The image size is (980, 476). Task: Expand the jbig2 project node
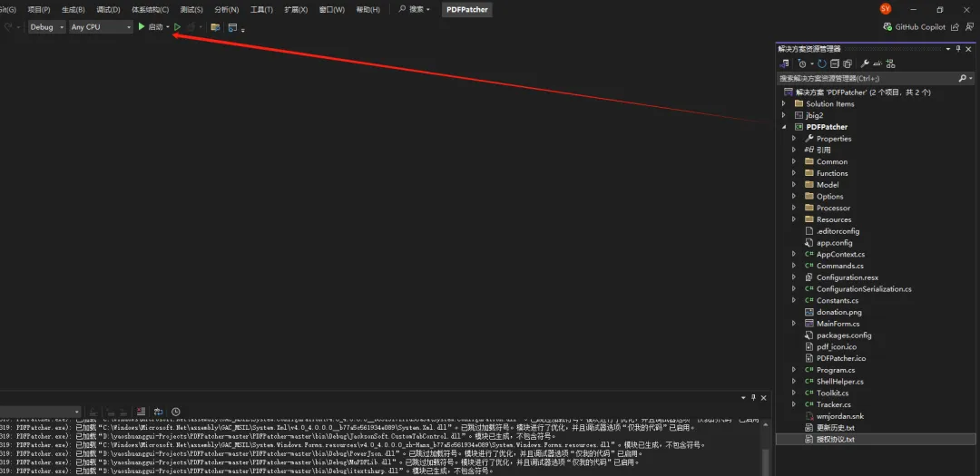[784, 115]
